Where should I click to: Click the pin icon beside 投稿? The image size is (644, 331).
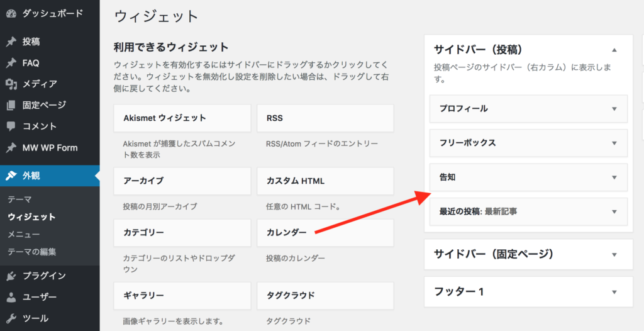(x=11, y=42)
